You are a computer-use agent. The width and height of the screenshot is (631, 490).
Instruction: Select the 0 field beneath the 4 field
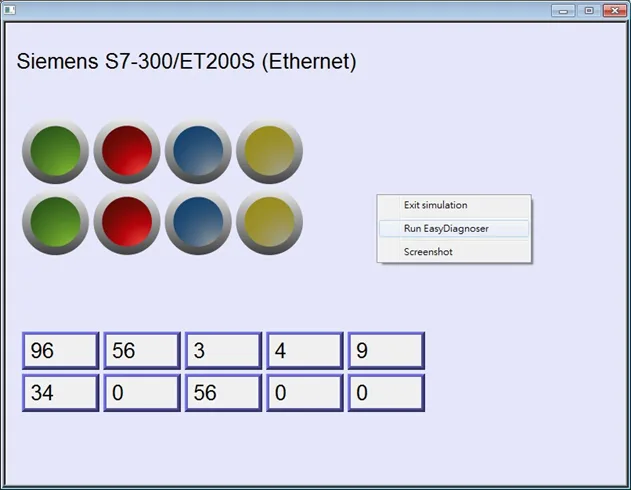click(305, 393)
